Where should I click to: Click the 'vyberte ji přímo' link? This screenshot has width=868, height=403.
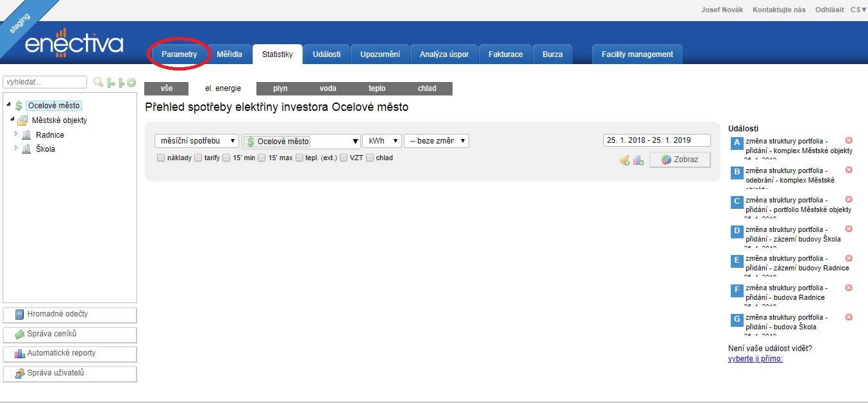pyautogui.click(x=755, y=358)
